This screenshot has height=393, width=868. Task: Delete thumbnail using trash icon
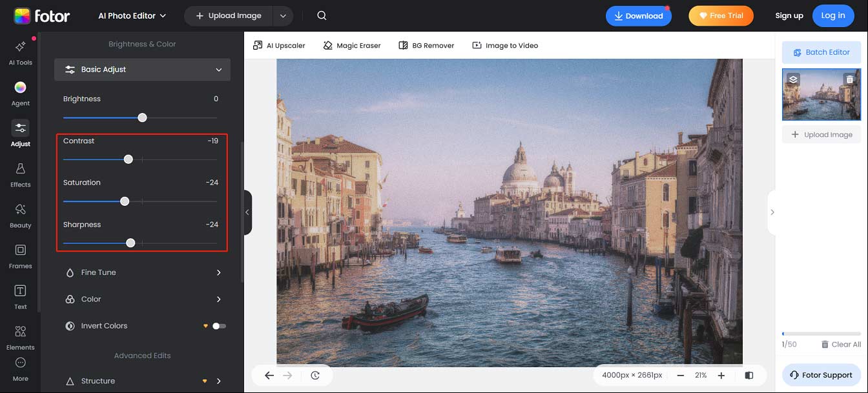tap(849, 79)
